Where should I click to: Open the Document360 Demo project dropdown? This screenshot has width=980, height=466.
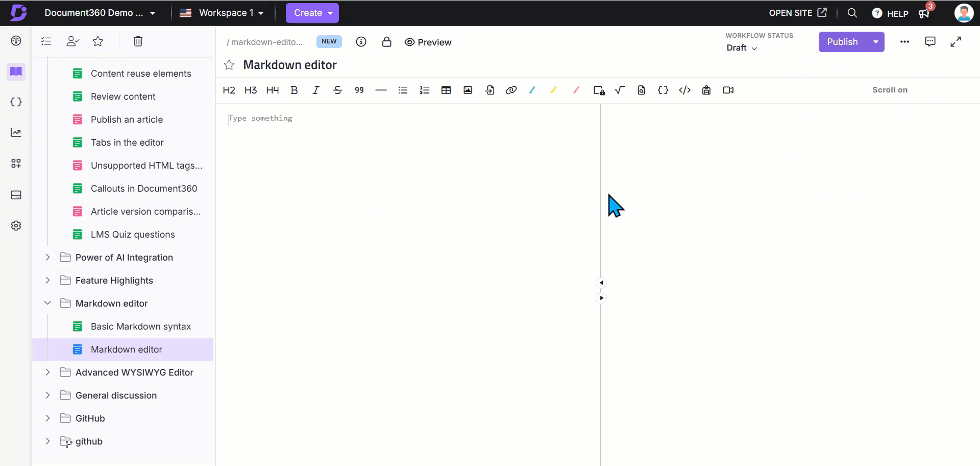tap(100, 13)
